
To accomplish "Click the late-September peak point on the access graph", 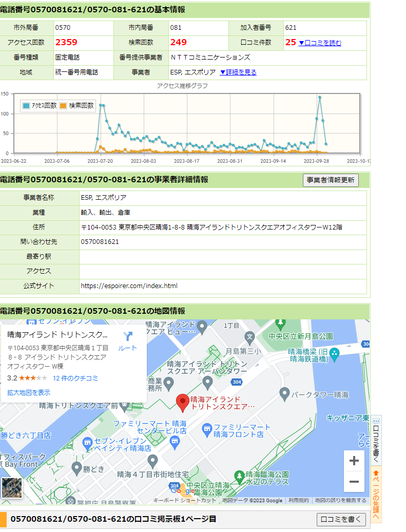I will point(319,98).
